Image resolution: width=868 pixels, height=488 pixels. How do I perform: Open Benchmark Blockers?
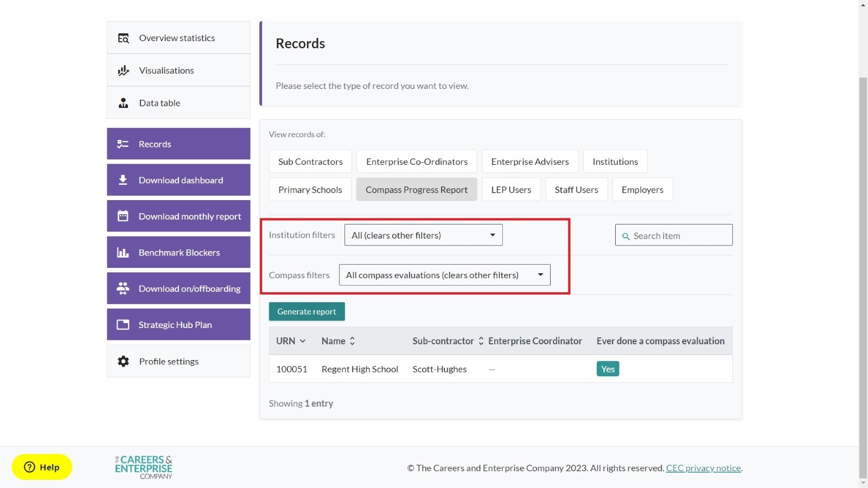[x=178, y=252]
